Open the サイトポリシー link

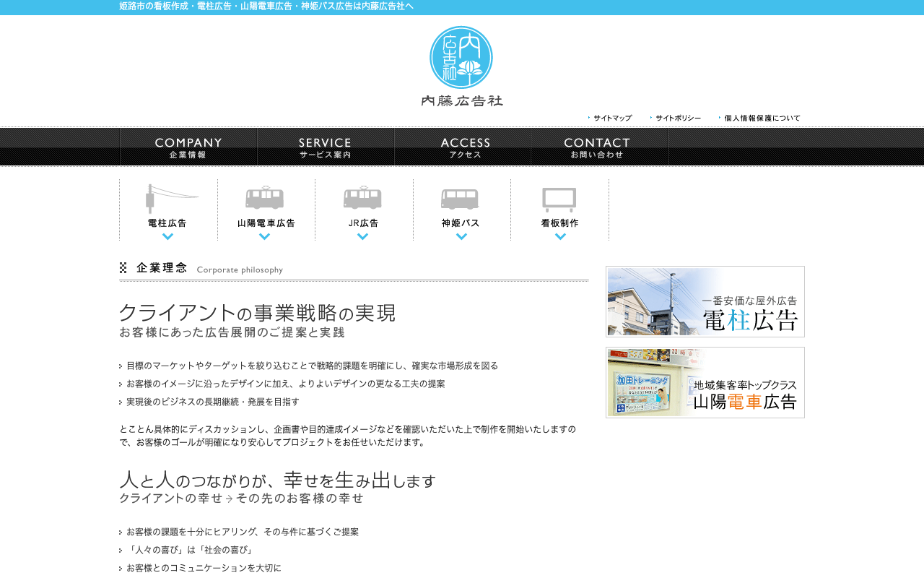click(x=676, y=118)
